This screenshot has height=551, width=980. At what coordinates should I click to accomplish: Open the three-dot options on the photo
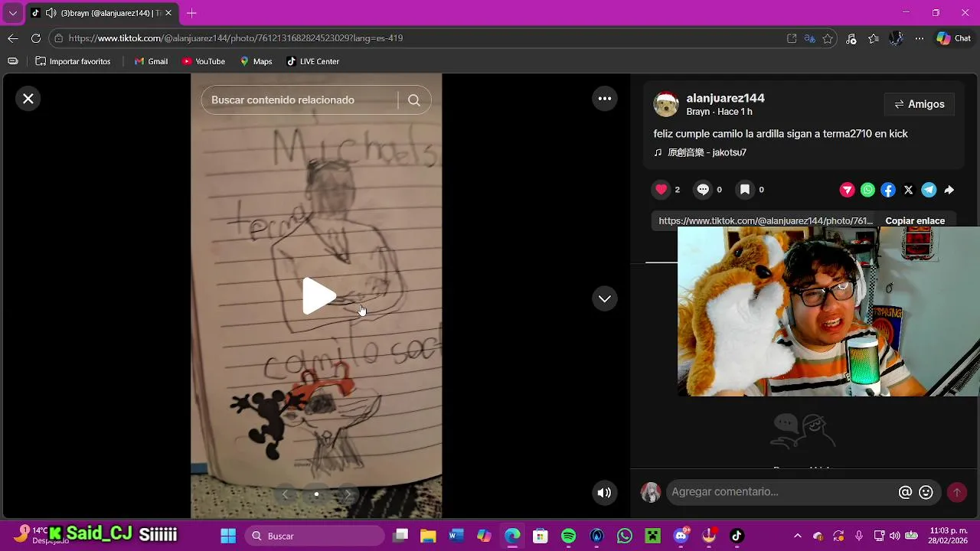(605, 99)
